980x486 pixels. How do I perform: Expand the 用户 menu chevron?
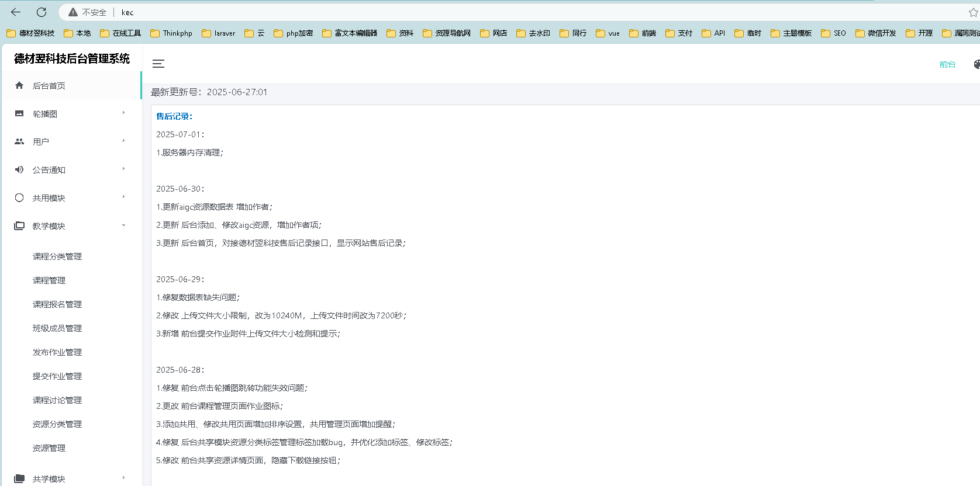123,141
